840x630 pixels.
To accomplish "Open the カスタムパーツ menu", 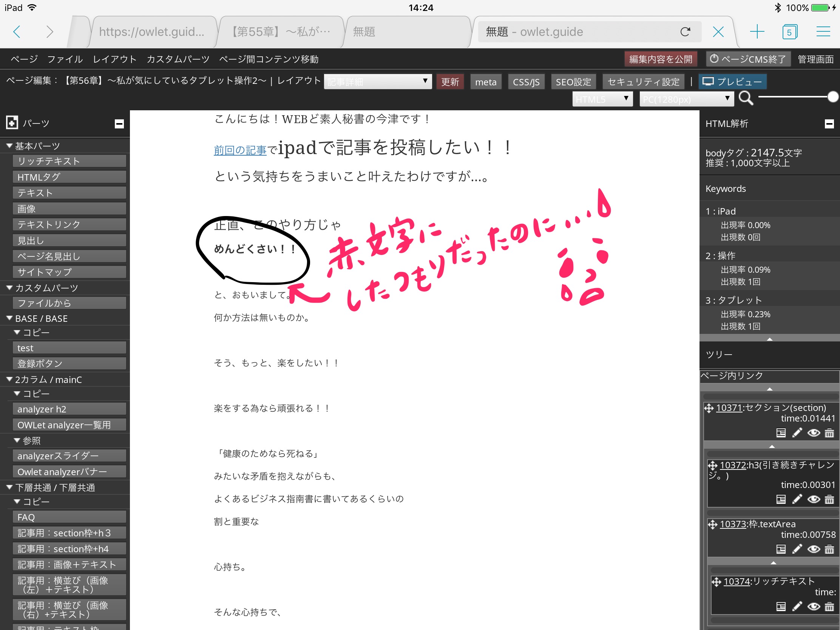I will tap(178, 59).
